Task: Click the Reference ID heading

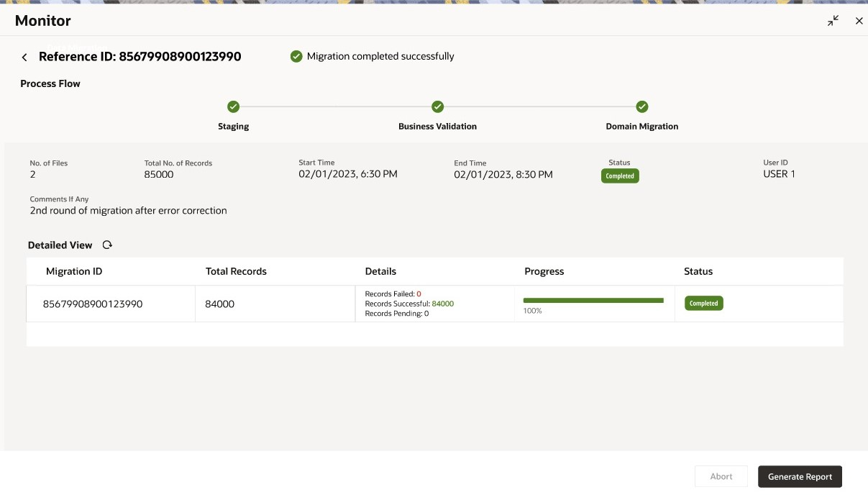Action: [140, 57]
